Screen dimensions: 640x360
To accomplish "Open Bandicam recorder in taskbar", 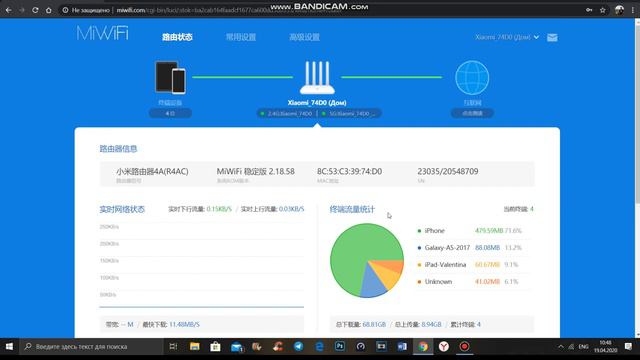I will [464, 347].
